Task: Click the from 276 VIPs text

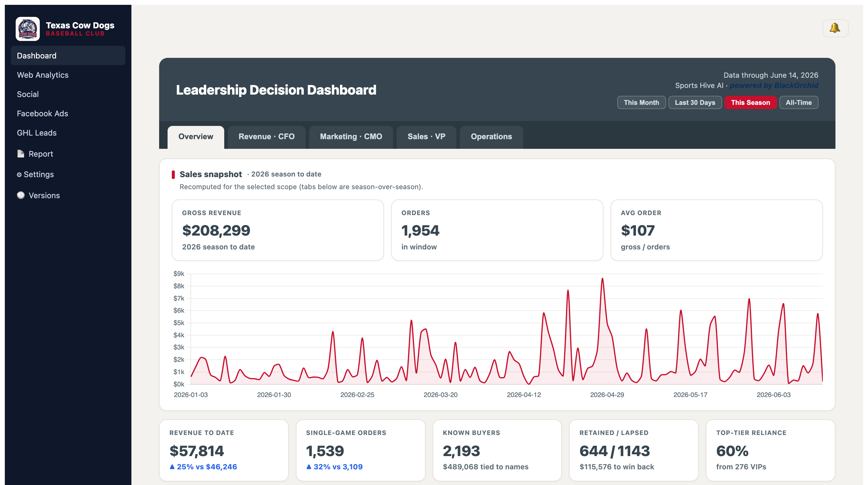Action: tap(741, 467)
